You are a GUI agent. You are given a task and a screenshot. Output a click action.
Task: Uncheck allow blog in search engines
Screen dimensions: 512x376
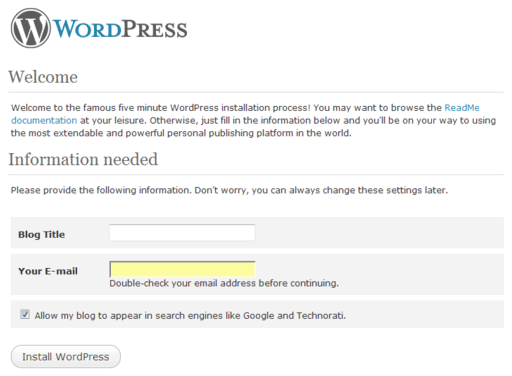[x=25, y=314]
